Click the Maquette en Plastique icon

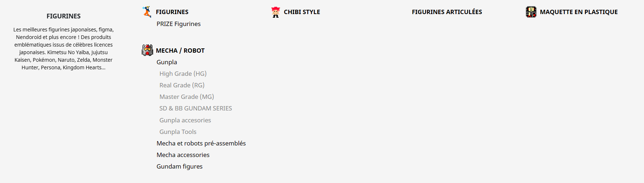tap(531, 12)
